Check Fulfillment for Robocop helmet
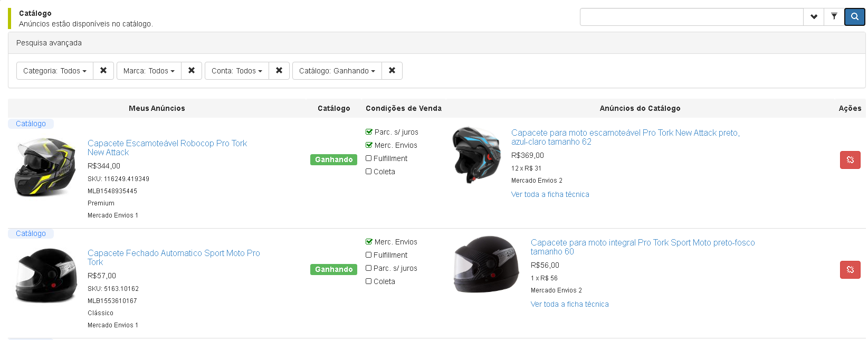 369,158
